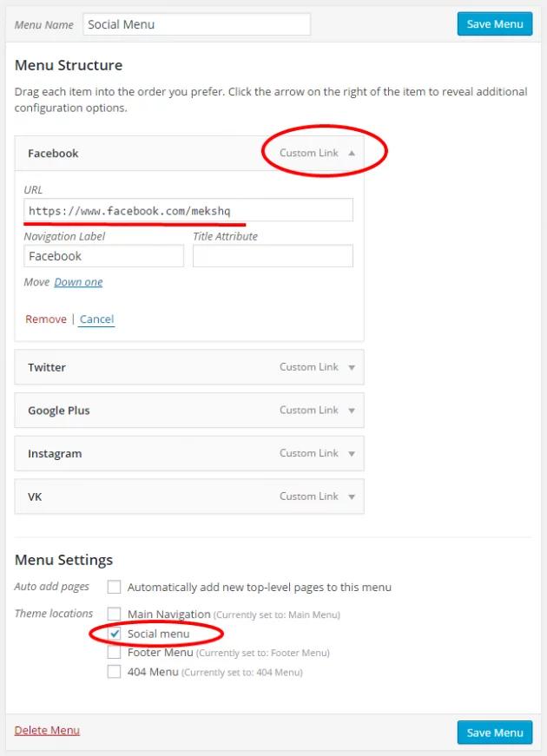Screen dimensions: 547x756
Task: Enable the 404 Menu location
Action: point(114,671)
